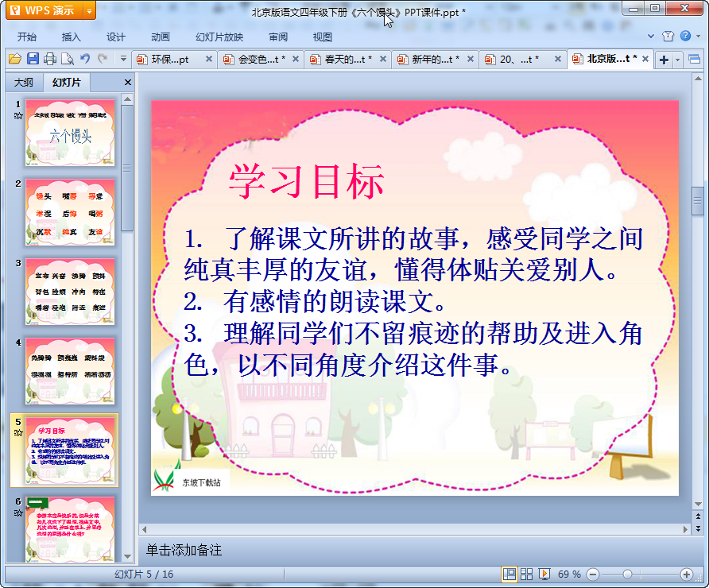Click the previous slide double-arrow button

(698, 516)
